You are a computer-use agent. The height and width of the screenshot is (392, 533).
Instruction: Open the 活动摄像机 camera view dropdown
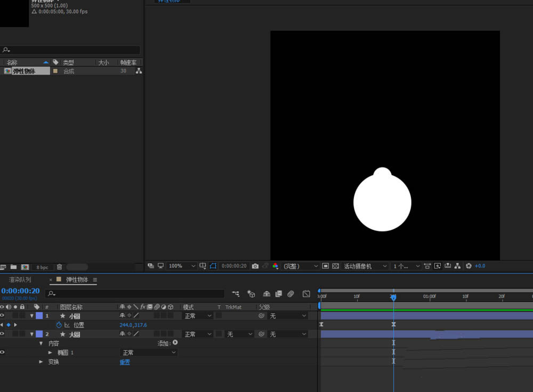(x=365, y=266)
